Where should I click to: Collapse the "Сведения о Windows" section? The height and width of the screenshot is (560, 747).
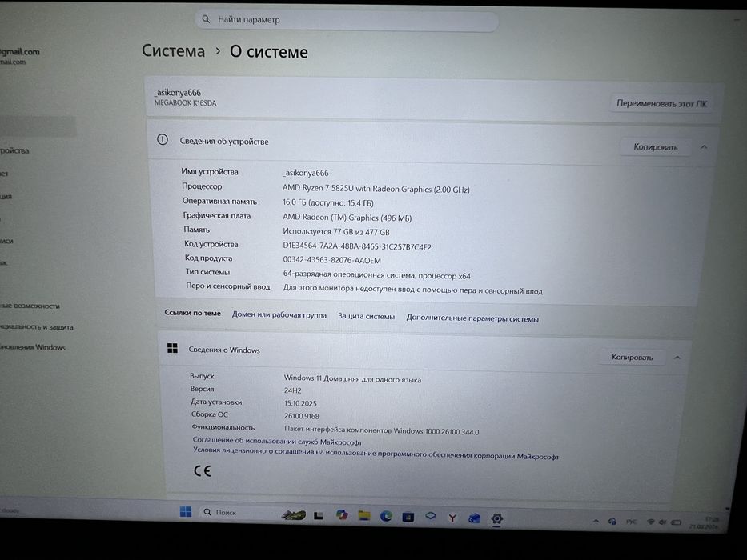677,358
